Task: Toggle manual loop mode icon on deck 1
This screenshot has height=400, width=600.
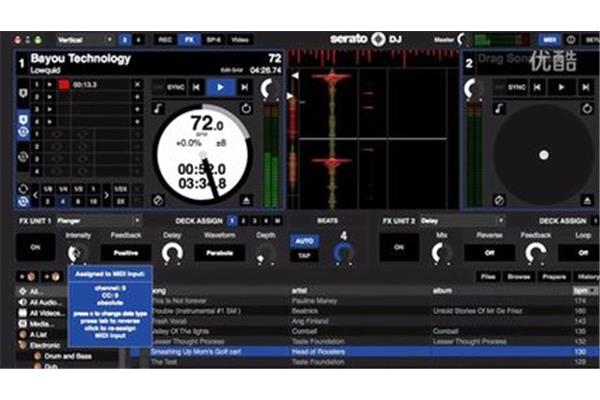Action: click(23, 189)
